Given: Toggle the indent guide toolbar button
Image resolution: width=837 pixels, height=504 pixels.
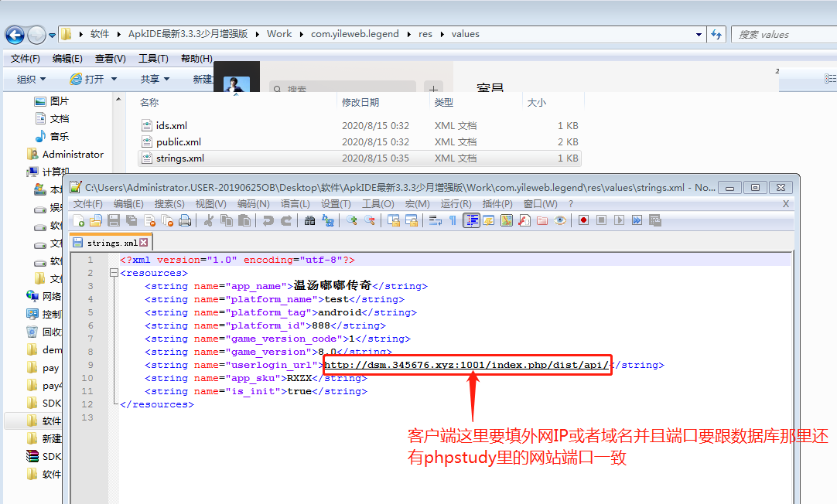Looking at the screenshot, I should point(471,220).
